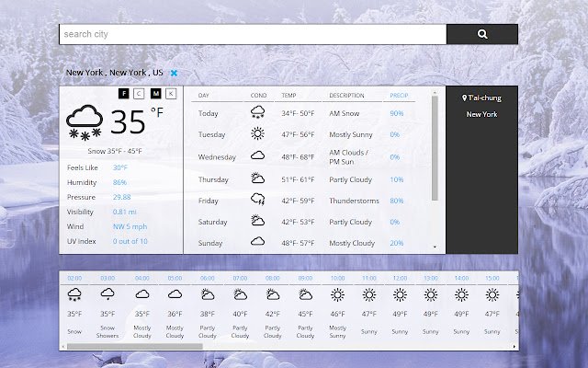Switch temperature unit to Fahrenheit F
Image resolution: width=588 pixels, height=368 pixels.
(x=124, y=94)
